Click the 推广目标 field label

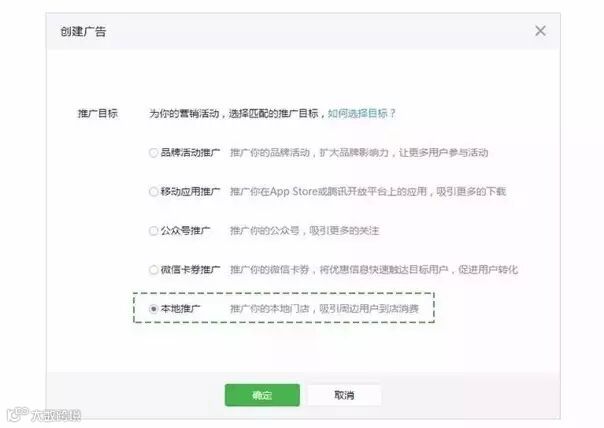98,114
